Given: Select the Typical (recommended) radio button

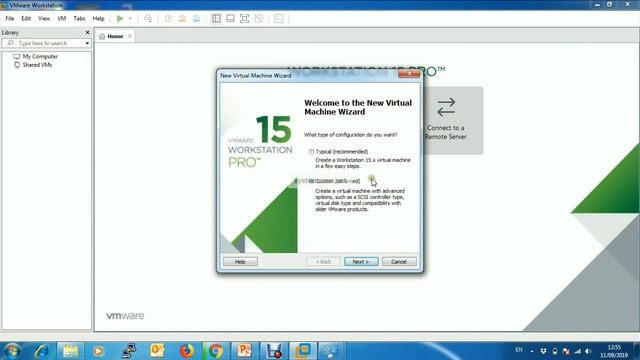Looking at the screenshot, I should pyautogui.click(x=311, y=152).
